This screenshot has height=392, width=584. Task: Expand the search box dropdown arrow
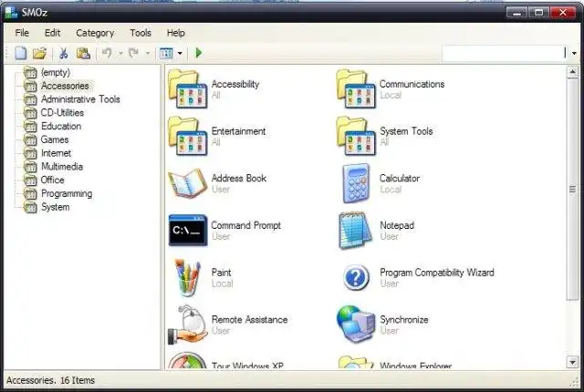pos(574,53)
